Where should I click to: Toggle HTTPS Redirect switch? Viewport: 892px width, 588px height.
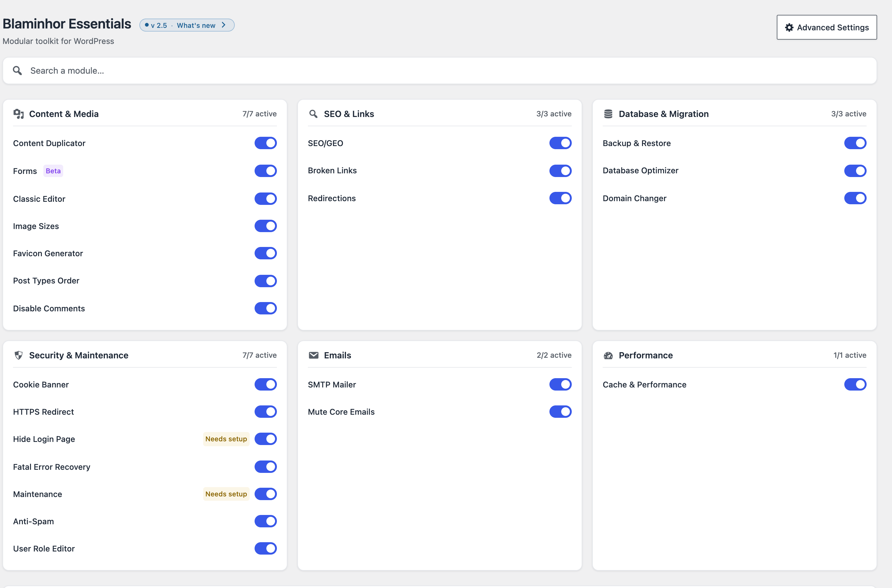266,411
